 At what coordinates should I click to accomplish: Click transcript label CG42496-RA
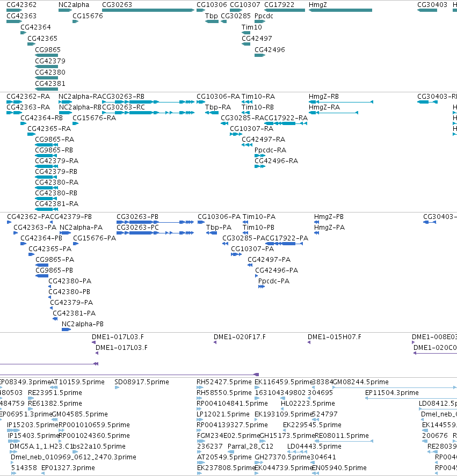point(276,161)
